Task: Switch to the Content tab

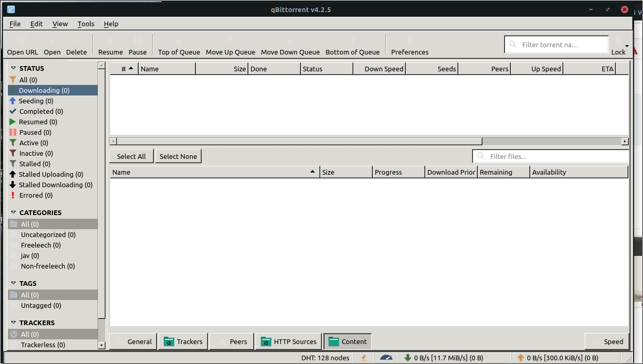Action: click(x=347, y=341)
